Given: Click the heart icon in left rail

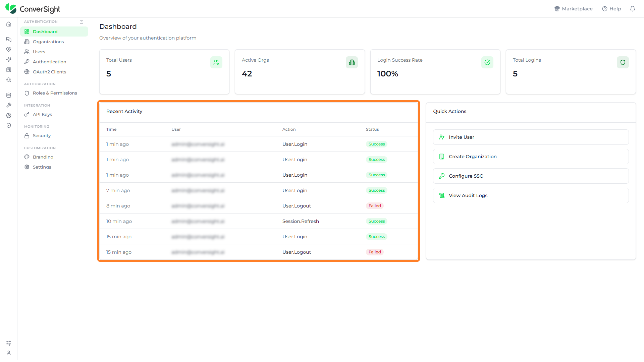Looking at the screenshot, I should pos(9,50).
